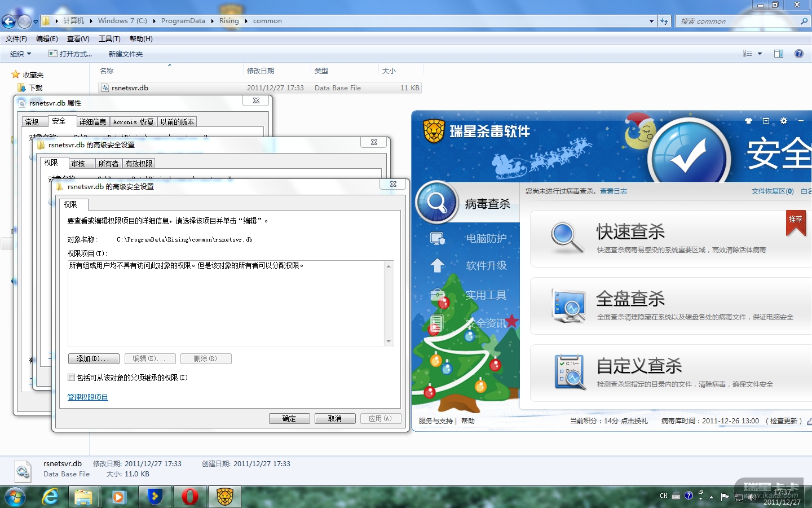The width and height of the screenshot is (812, 508).
Task: Open Windows Media Player taskbar icon
Action: coord(118,497)
